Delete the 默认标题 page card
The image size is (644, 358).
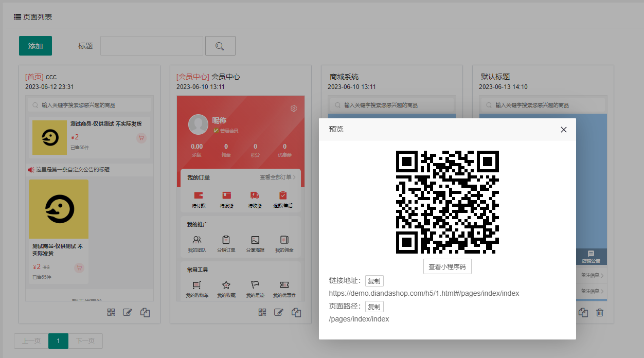click(599, 312)
